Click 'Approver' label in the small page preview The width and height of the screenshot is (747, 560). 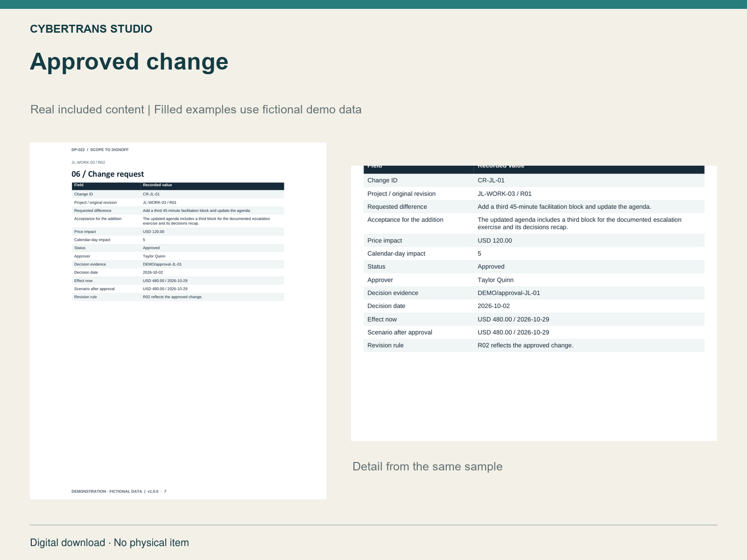pos(82,256)
